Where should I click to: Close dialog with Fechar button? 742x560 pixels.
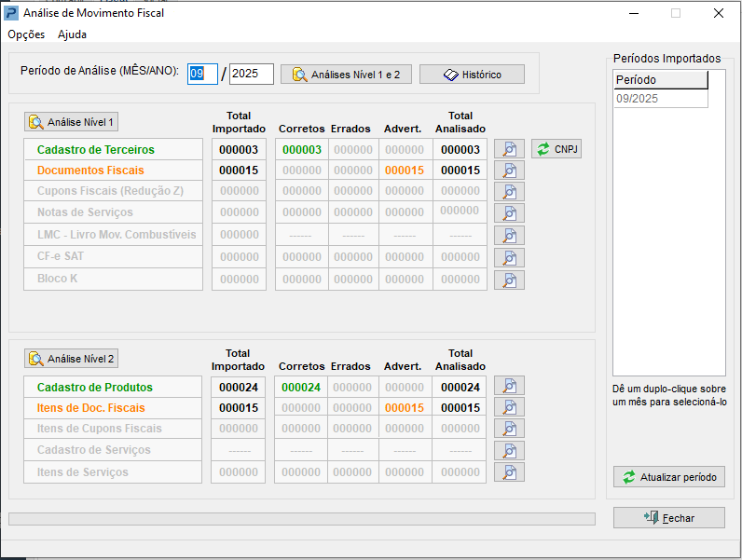669,518
